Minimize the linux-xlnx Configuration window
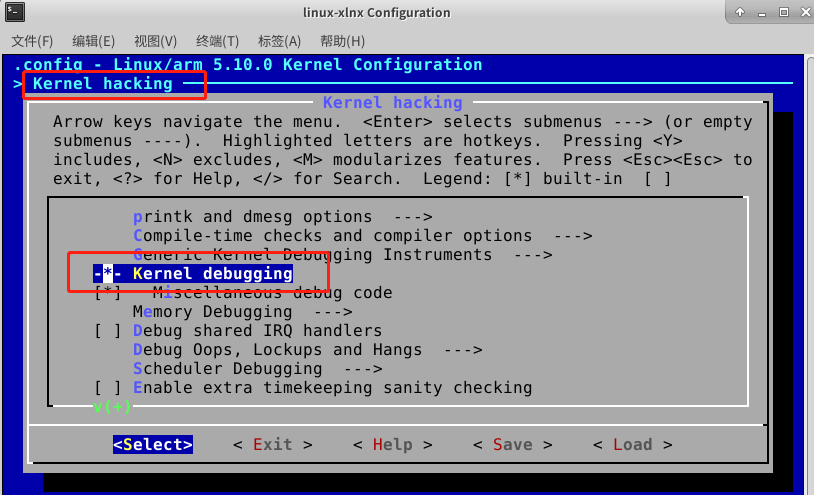 pyautogui.click(x=762, y=13)
